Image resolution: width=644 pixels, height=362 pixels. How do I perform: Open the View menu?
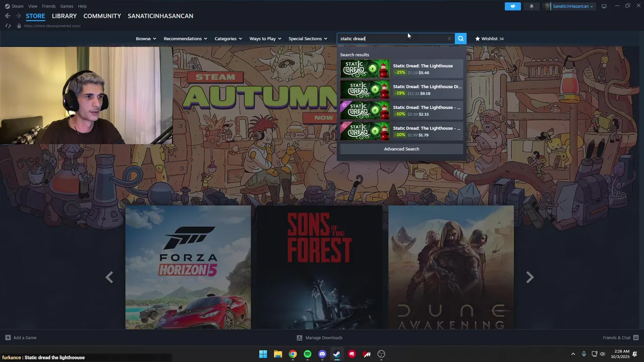click(x=33, y=6)
